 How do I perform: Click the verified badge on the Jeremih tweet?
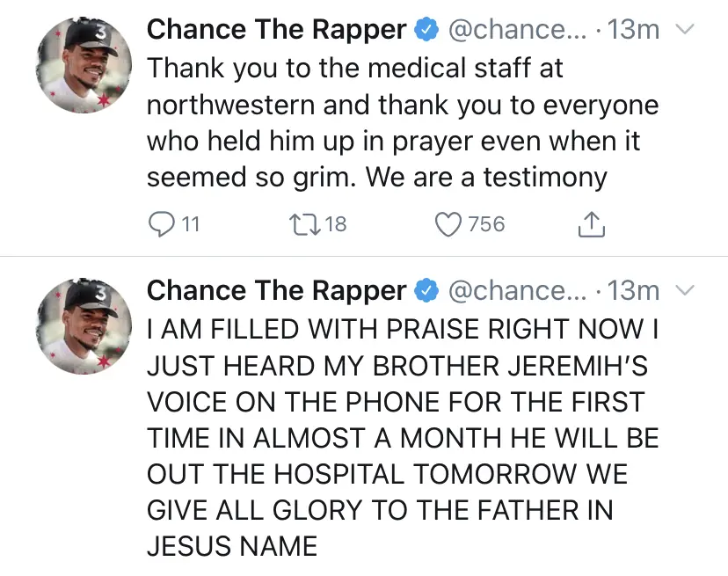tap(427, 290)
